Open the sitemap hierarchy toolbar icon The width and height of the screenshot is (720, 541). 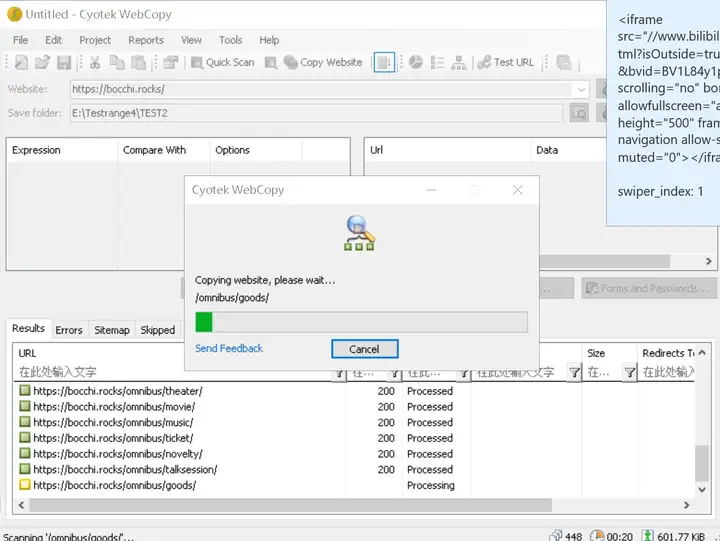click(x=458, y=62)
